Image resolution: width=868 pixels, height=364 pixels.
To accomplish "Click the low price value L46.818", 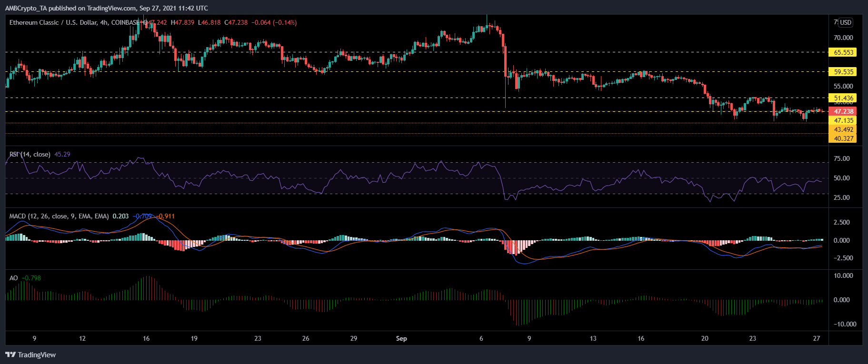I will [x=210, y=22].
